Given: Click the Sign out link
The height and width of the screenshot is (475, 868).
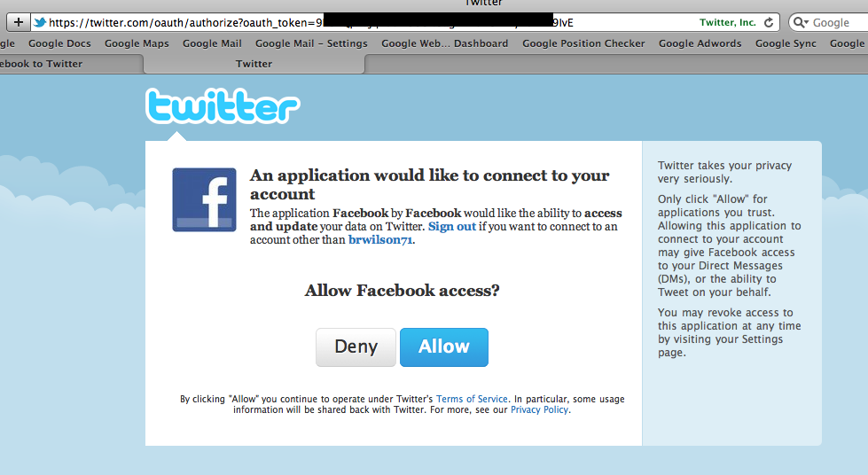Looking at the screenshot, I should coord(451,227).
